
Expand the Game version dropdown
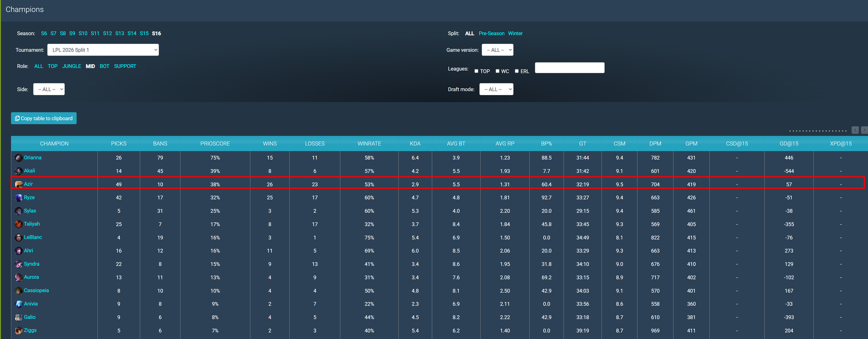tap(497, 50)
